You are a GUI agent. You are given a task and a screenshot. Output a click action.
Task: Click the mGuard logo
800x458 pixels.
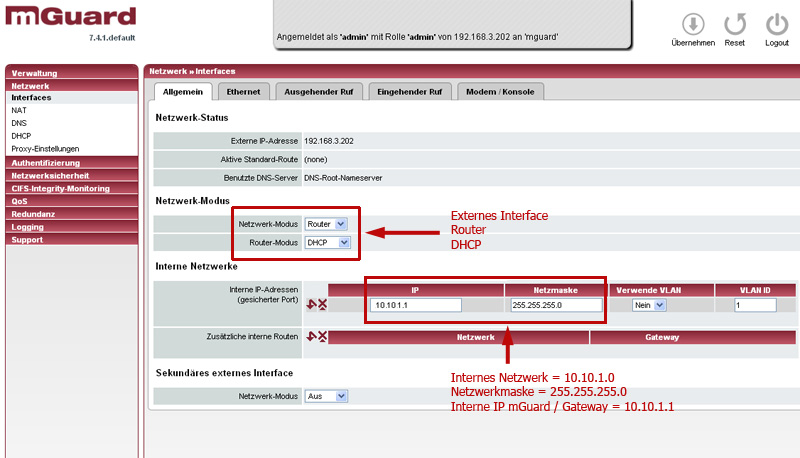68,18
